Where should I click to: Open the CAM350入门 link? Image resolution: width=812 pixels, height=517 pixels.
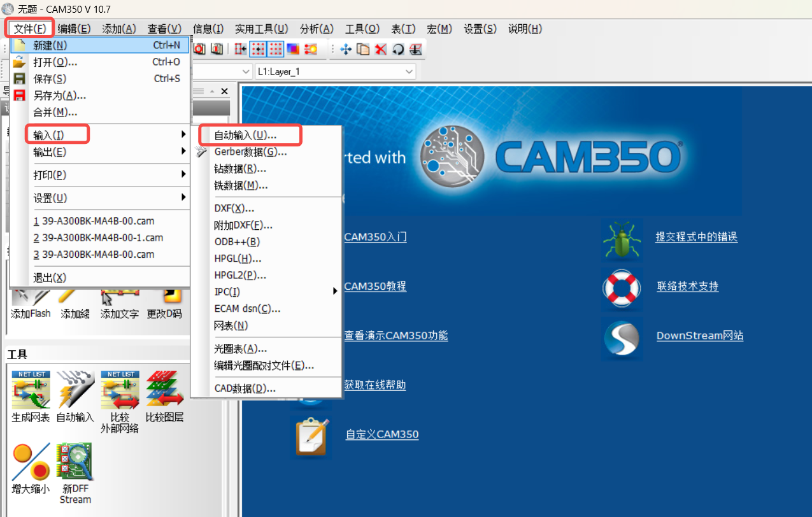(x=375, y=237)
